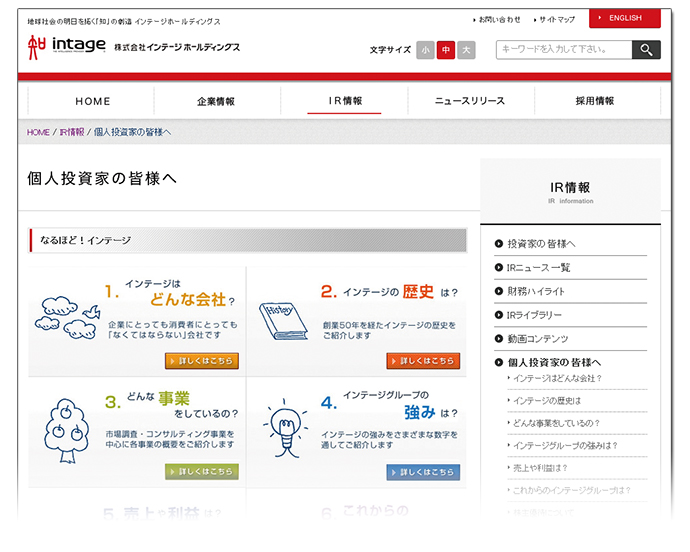Click the light bulb illustration
Screen dimensions: 690x552
[x=285, y=428]
